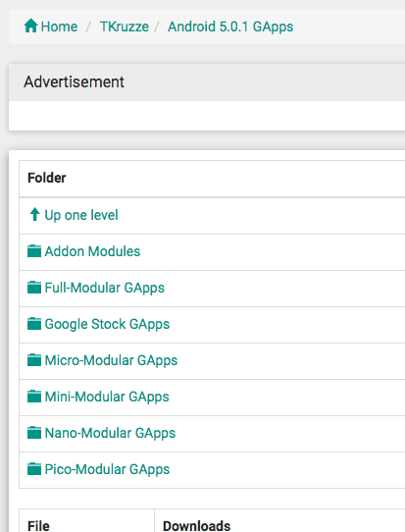Open Nano-Modular GApps folder link

pyautogui.click(x=110, y=433)
